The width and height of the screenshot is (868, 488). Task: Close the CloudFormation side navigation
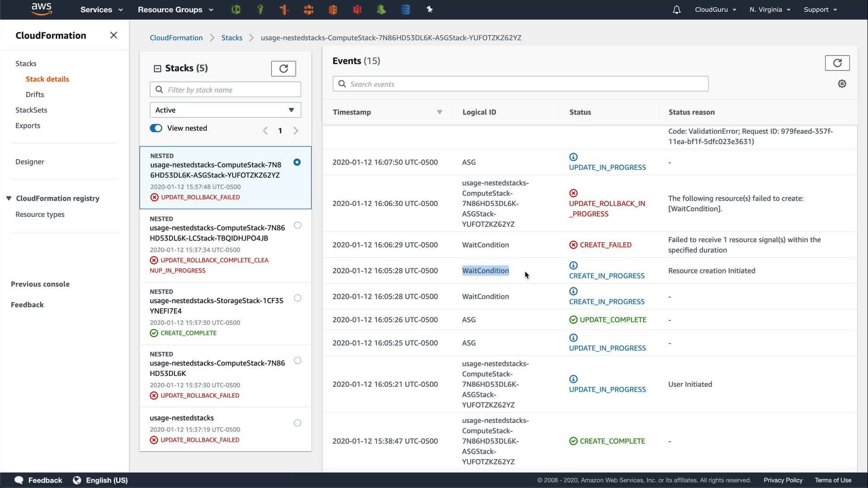coord(113,35)
